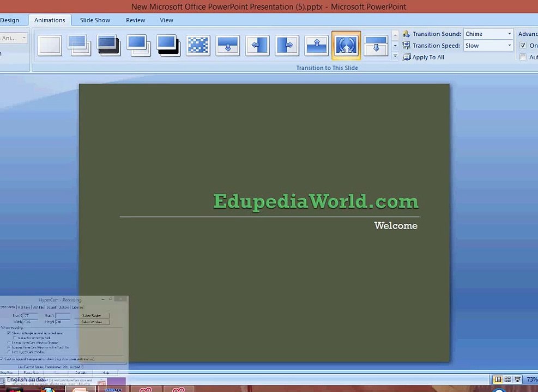Click Pause Rec in HyperCam

click(x=31, y=372)
